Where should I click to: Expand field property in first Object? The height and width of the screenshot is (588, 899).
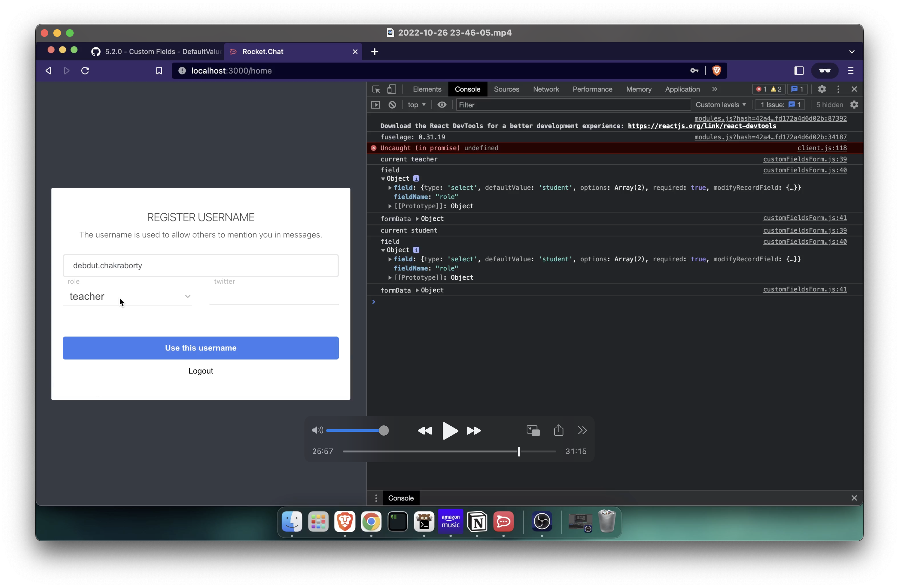point(390,188)
